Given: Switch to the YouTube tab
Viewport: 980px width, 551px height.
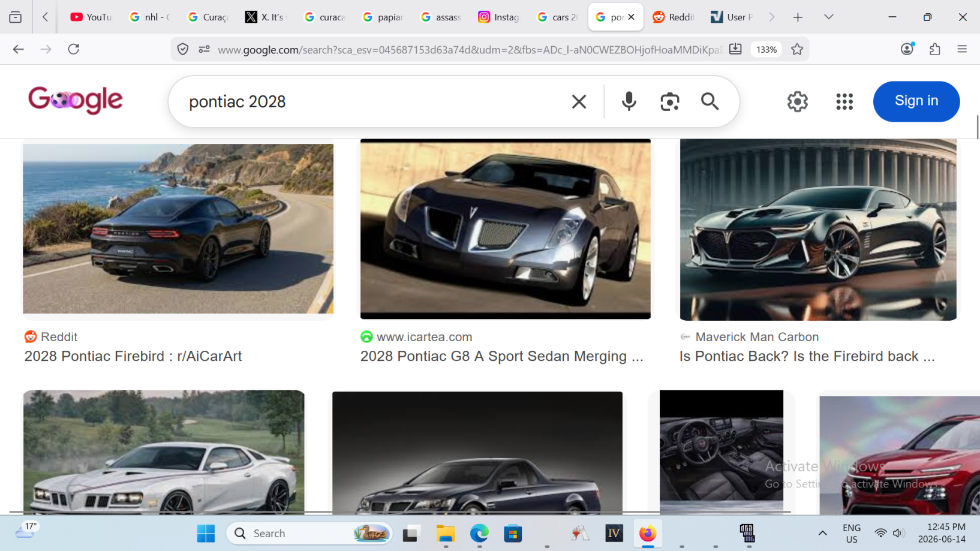Looking at the screenshot, I should pyautogui.click(x=91, y=17).
